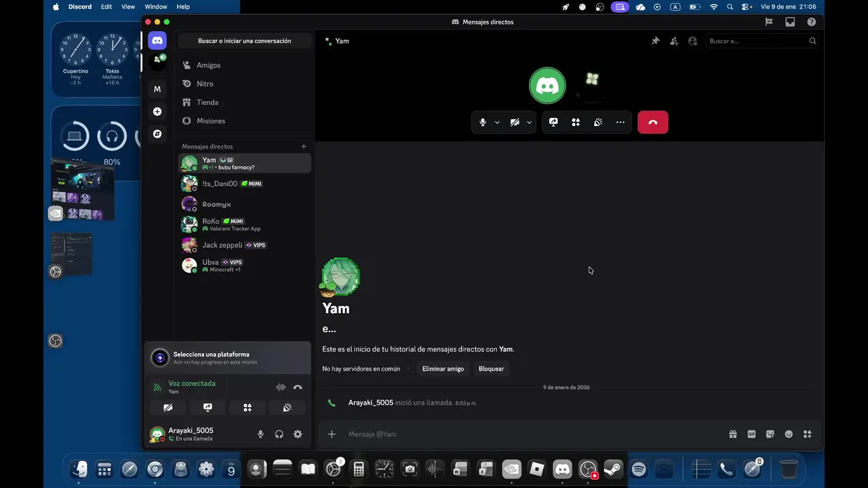Open the help question mark icon
The height and width of the screenshot is (488, 868).
click(811, 22)
